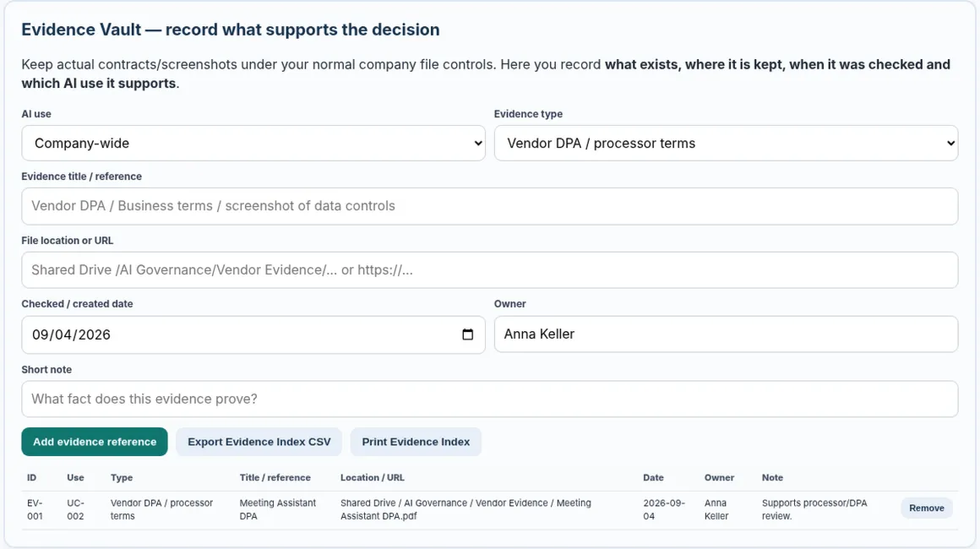Open the Evidence type dropdown

[x=726, y=143]
